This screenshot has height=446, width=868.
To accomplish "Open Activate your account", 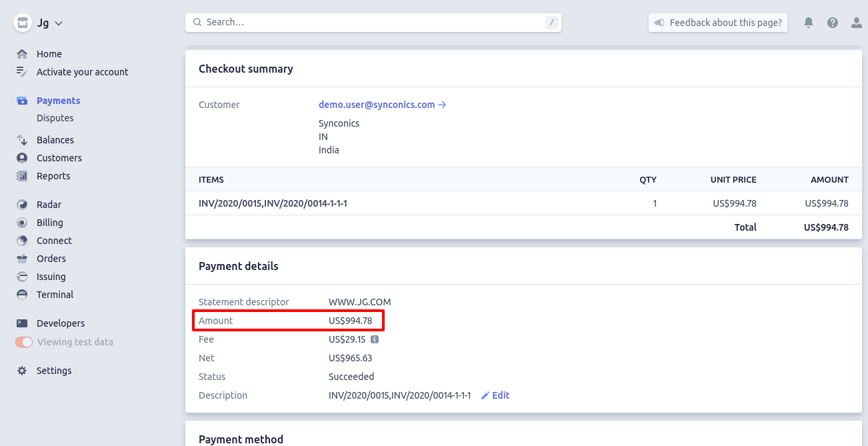I will pyautogui.click(x=82, y=72).
